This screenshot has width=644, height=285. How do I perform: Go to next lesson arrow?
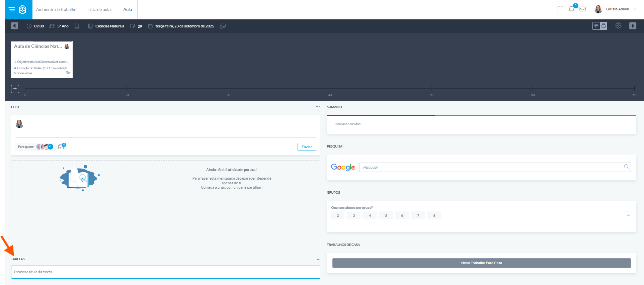click(x=633, y=26)
